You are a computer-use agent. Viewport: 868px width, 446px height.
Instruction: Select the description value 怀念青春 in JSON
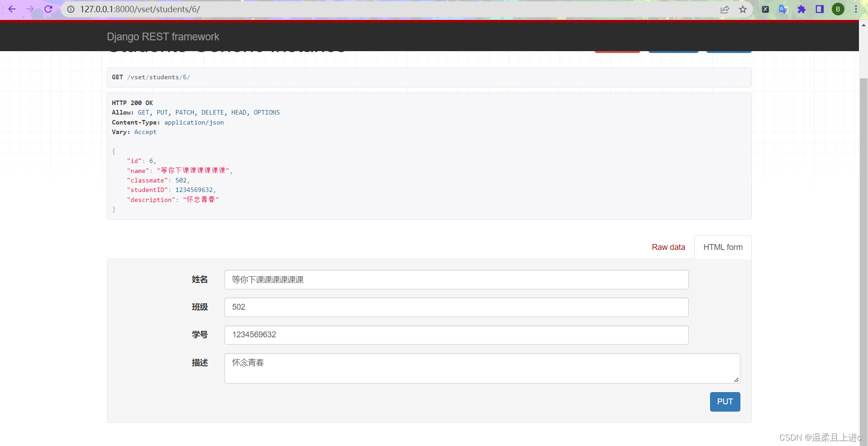tap(201, 200)
